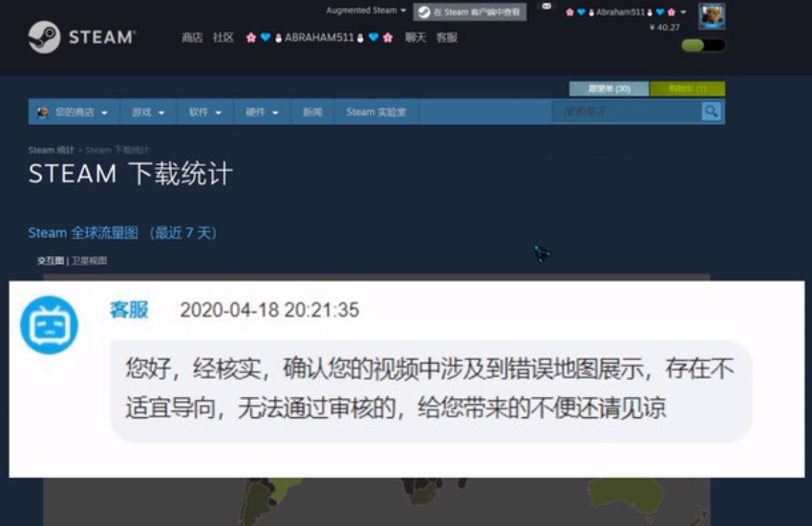Switch to 卫星视图 map view
The height and width of the screenshot is (526, 812).
[x=89, y=261]
